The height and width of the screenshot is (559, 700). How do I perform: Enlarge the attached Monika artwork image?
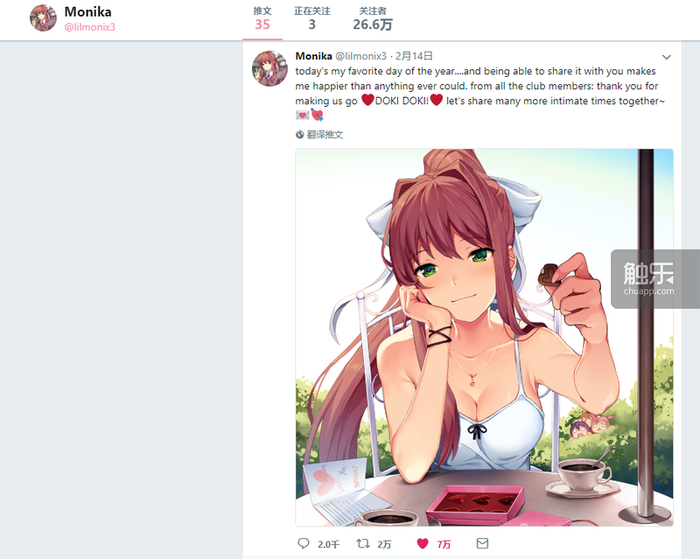[x=484, y=338]
